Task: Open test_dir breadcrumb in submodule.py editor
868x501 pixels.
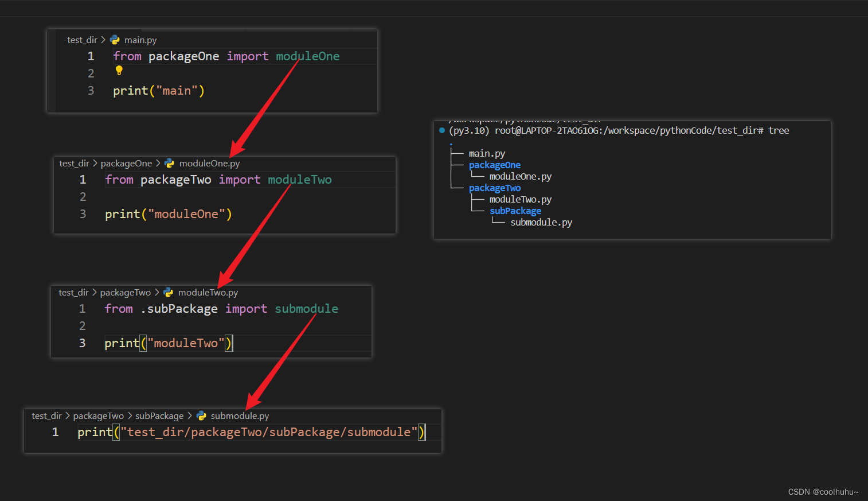Action: 46,415
